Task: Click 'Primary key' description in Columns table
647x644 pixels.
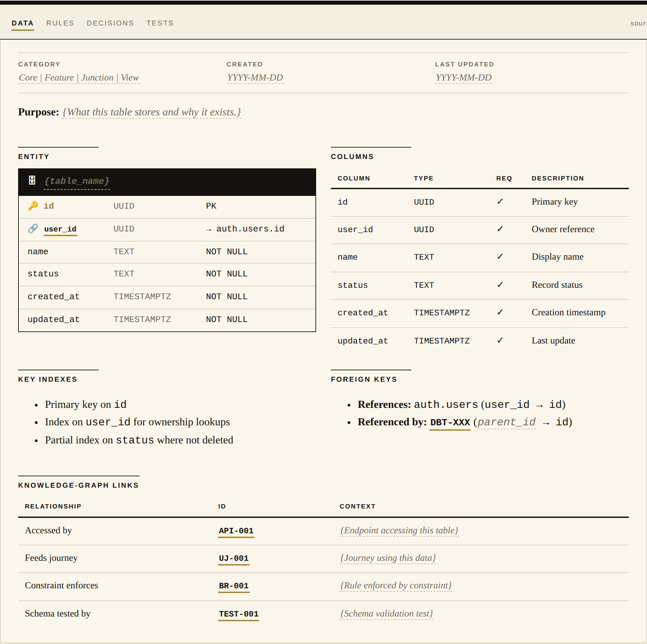Action: pyautogui.click(x=554, y=202)
